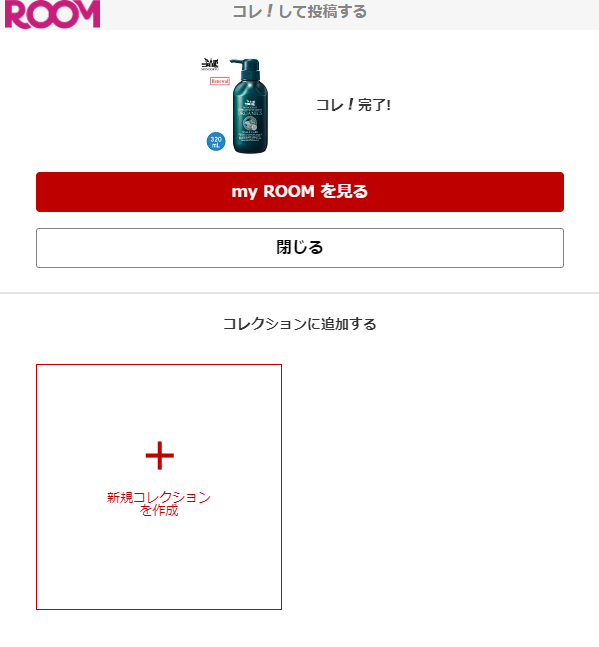Click empty area inside the new collection tile
This screenshot has width=599, height=647.
pyautogui.click(x=159, y=569)
